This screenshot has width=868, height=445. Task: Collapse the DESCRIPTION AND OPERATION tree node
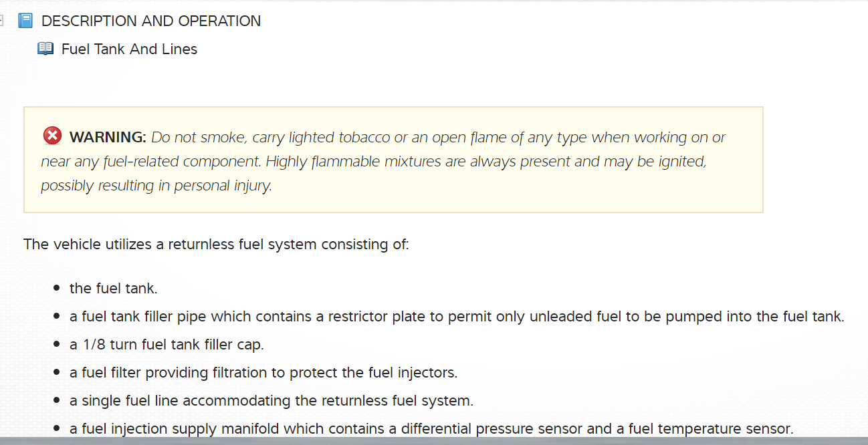(1, 21)
